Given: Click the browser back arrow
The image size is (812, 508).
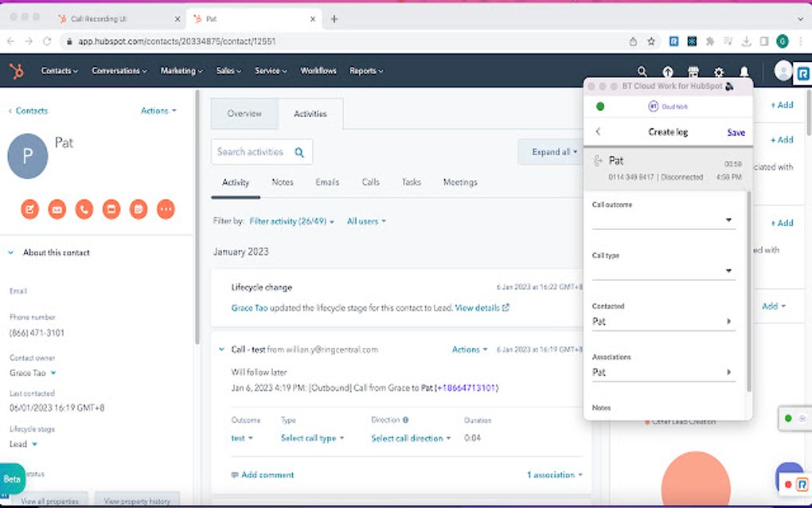Looking at the screenshot, I should (11, 41).
